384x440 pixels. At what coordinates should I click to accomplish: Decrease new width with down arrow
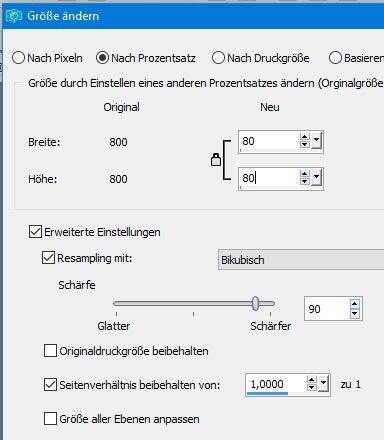click(x=304, y=145)
